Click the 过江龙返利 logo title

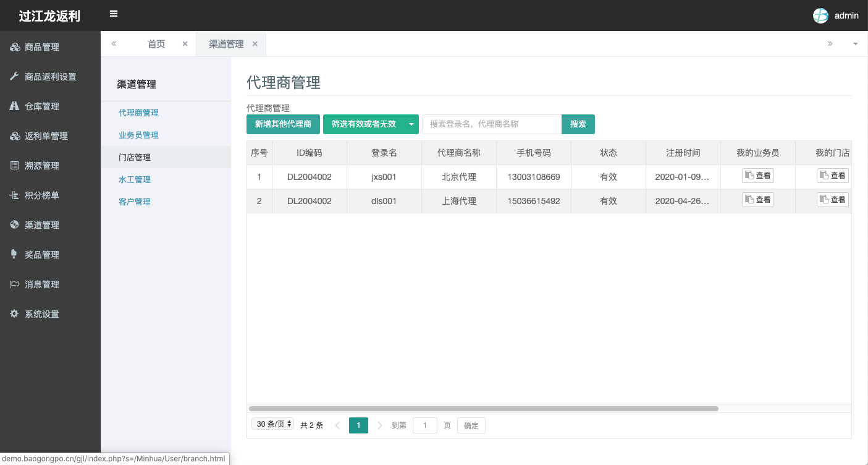coord(49,16)
